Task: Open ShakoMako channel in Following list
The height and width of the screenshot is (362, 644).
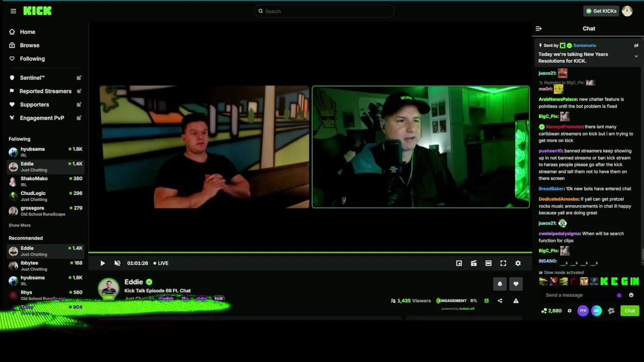Action: tap(45, 182)
